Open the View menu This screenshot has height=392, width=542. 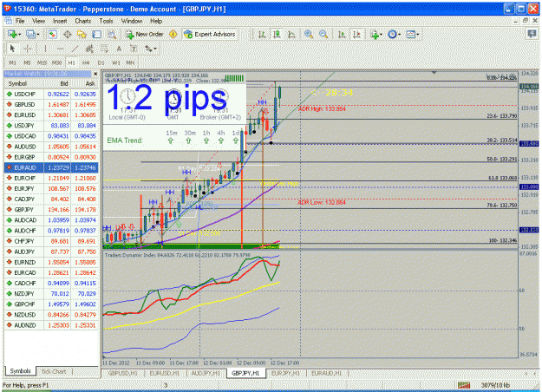coord(38,21)
